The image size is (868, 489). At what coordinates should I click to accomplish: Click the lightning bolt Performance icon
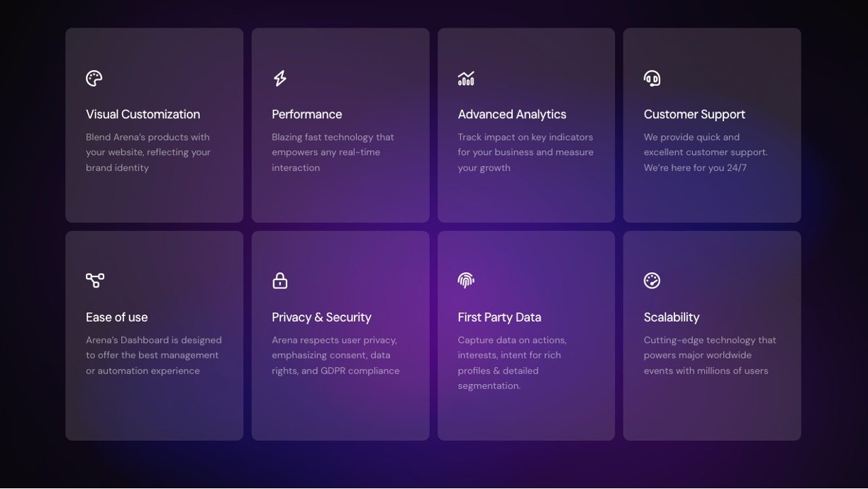280,79
